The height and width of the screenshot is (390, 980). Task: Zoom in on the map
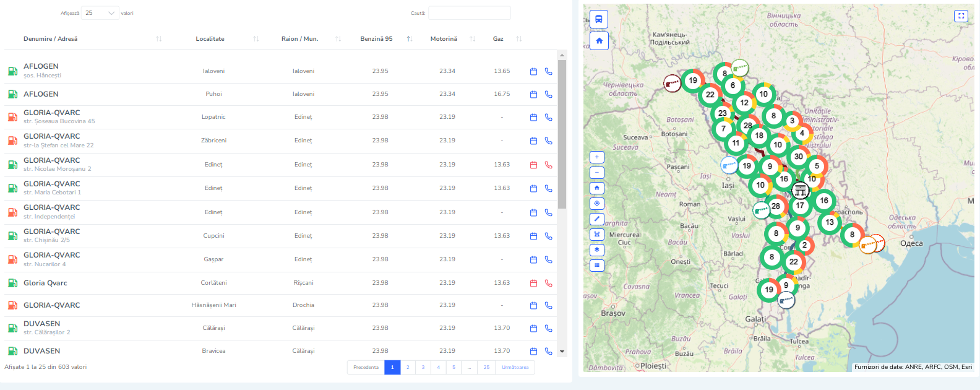pyautogui.click(x=597, y=157)
